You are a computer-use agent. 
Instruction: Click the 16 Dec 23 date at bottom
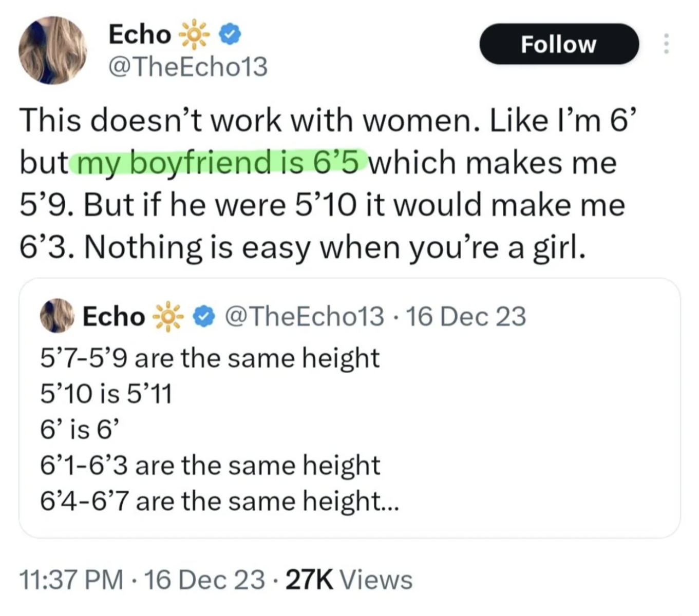point(205,580)
